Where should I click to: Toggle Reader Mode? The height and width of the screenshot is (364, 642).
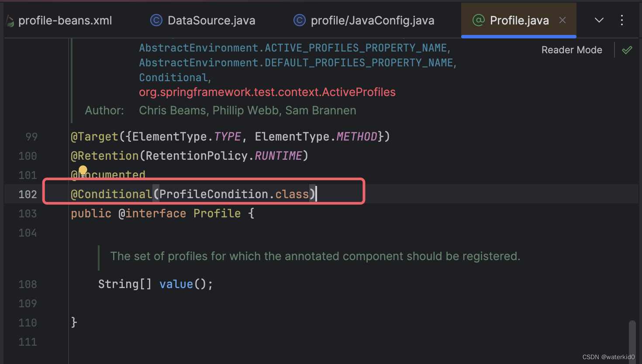coord(572,50)
